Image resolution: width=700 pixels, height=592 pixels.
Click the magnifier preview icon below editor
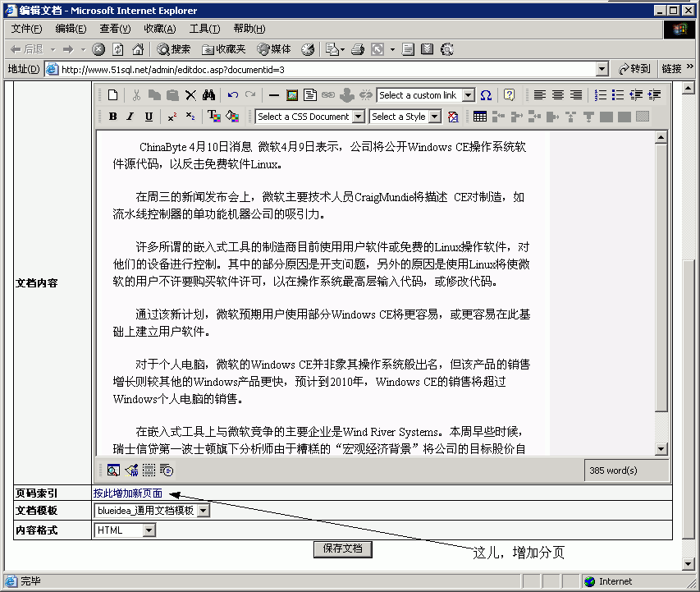113,470
